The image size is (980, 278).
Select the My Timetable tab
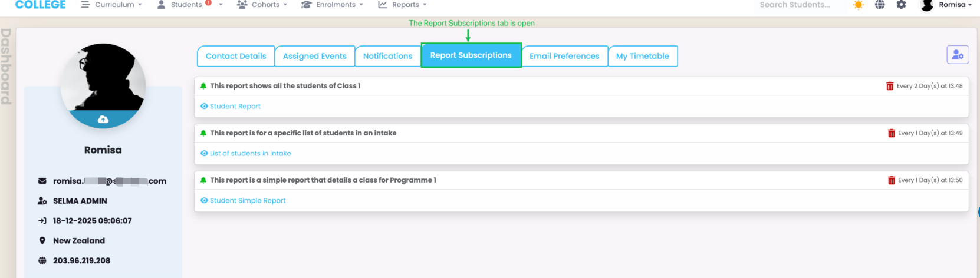coord(642,56)
